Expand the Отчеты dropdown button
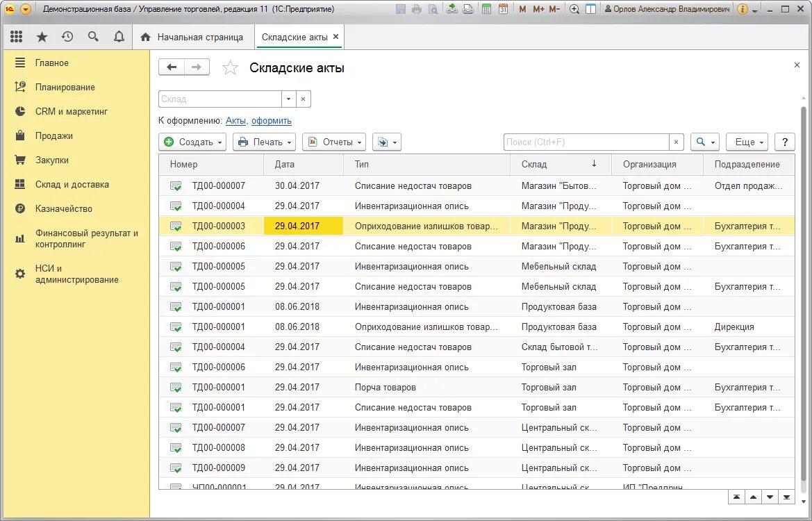Image resolution: width=812 pixels, height=521 pixels. click(334, 142)
